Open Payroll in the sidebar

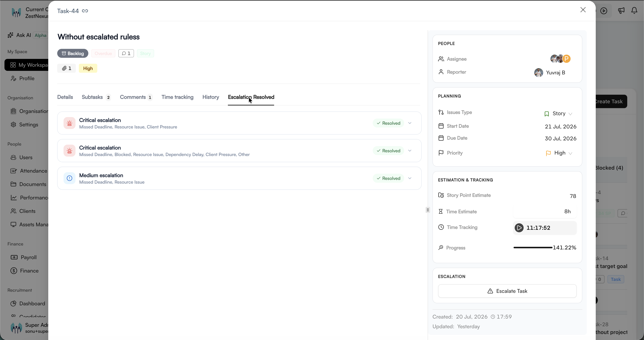click(24, 257)
